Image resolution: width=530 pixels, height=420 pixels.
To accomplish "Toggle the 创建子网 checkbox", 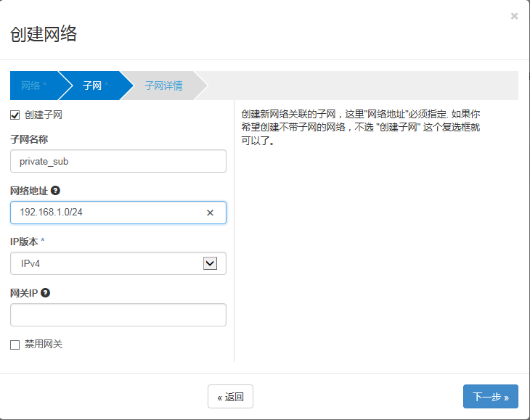I will pos(15,115).
